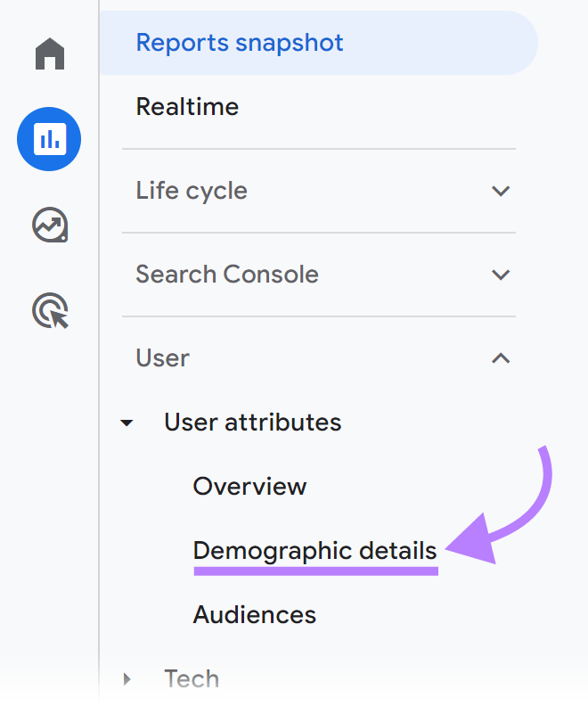Screen dimensions: 588x706
Task: Select the Reports bar chart icon
Action: [49, 139]
